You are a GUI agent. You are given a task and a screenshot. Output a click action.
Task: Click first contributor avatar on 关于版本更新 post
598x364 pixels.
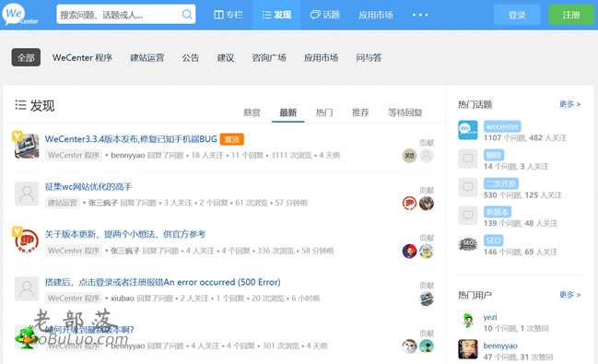pos(409,251)
